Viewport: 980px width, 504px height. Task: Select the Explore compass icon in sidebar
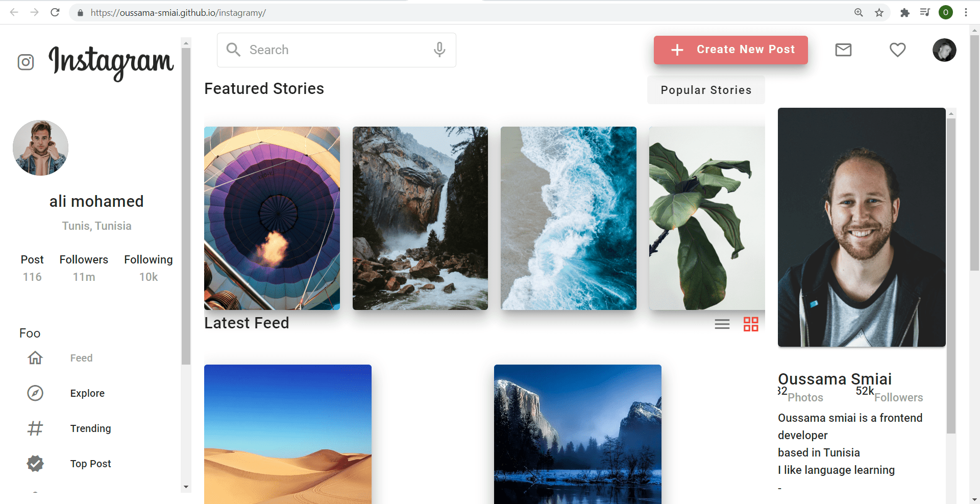[35, 393]
